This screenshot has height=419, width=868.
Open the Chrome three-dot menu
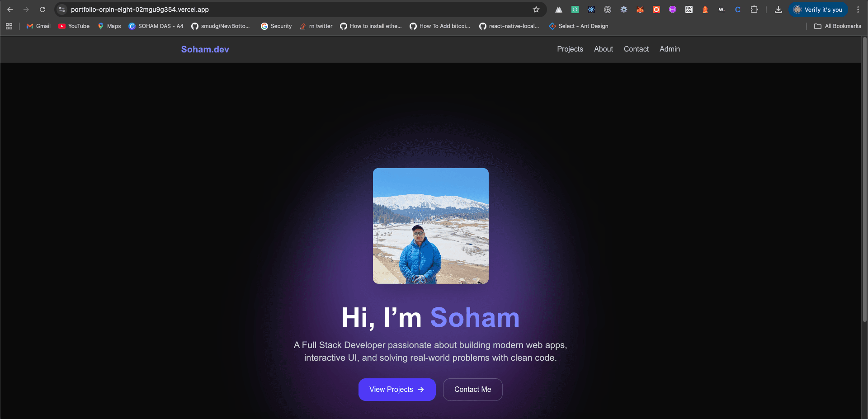858,9
